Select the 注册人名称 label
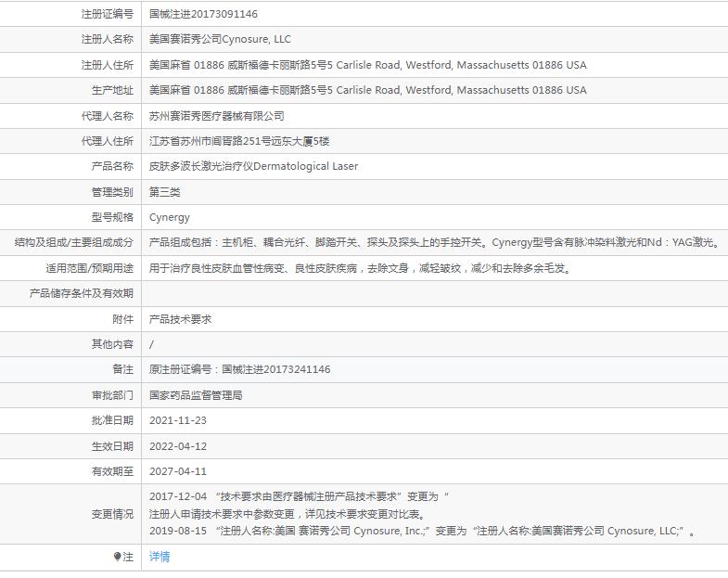Screen dimensions: 728x578 coord(108,39)
